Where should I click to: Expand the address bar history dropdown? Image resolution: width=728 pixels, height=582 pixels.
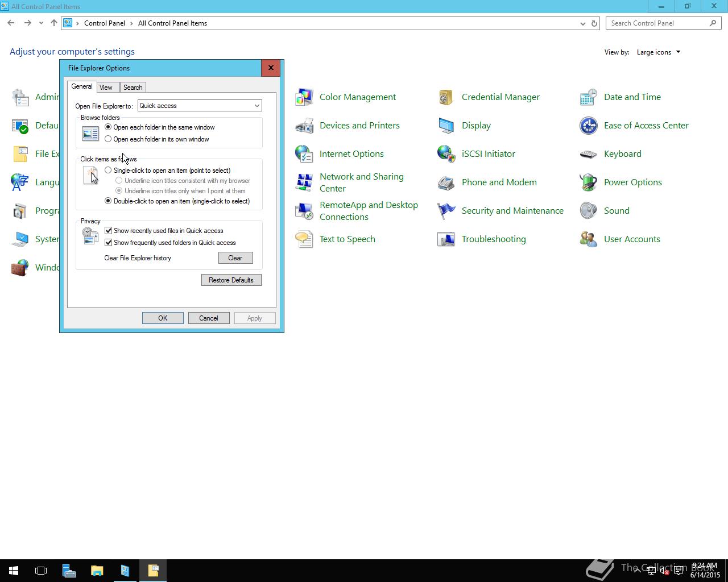[x=582, y=23]
